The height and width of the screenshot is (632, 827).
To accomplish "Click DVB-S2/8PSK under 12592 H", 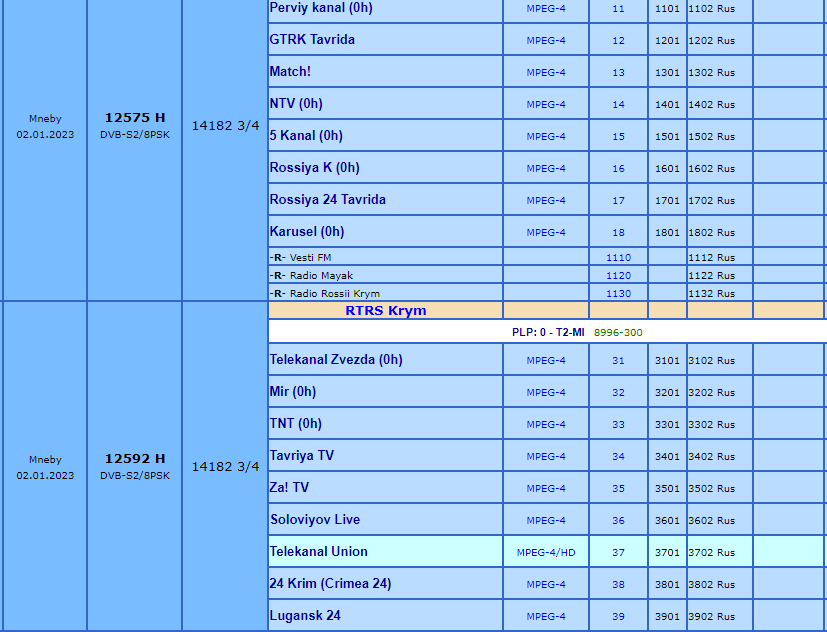I will (x=135, y=475).
